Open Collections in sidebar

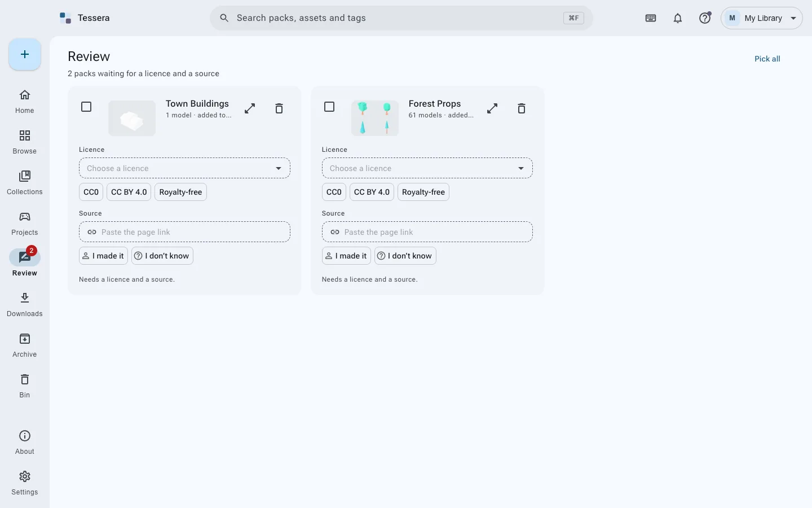point(25,183)
